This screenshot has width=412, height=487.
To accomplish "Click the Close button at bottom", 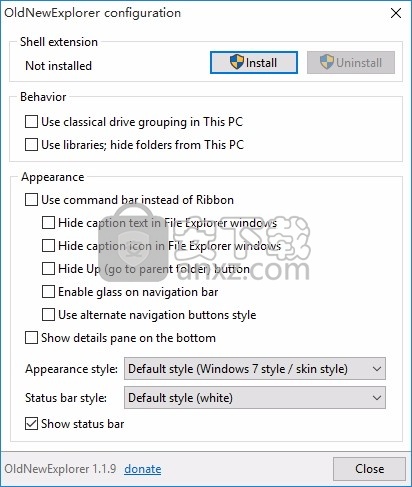I will pyautogui.click(x=369, y=469).
